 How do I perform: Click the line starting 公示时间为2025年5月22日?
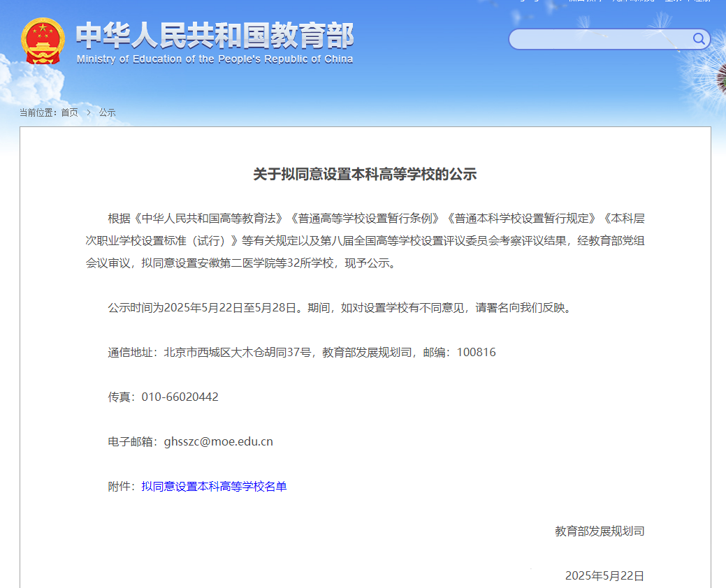click(341, 308)
